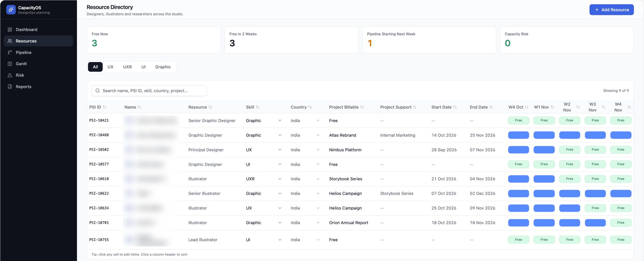
Task: Select the UXR filter tab
Action: (x=127, y=67)
